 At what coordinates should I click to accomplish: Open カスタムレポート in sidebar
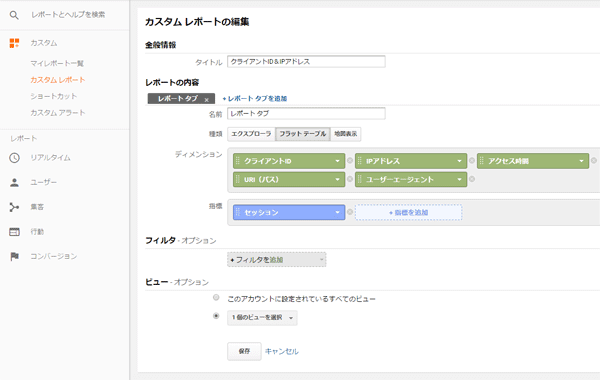coord(58,80)
